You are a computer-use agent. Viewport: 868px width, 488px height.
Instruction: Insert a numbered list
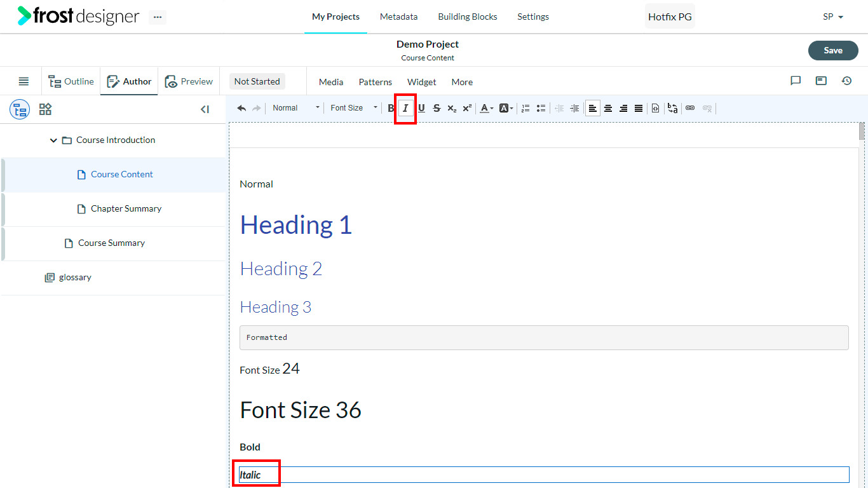pos(526,108)
